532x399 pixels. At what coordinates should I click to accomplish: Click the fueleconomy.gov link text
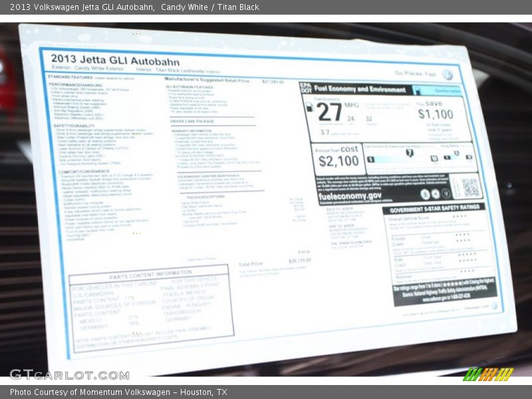click(x=350, y=196)
